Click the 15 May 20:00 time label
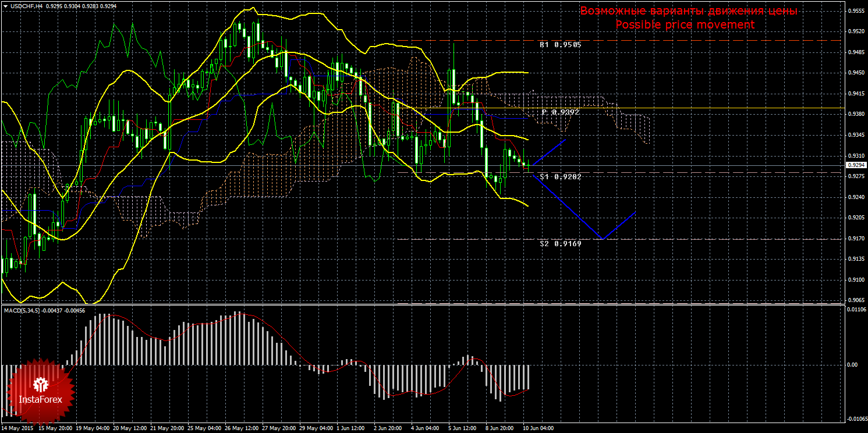Screen dimensions: 868x433 [x=55, y=428]
